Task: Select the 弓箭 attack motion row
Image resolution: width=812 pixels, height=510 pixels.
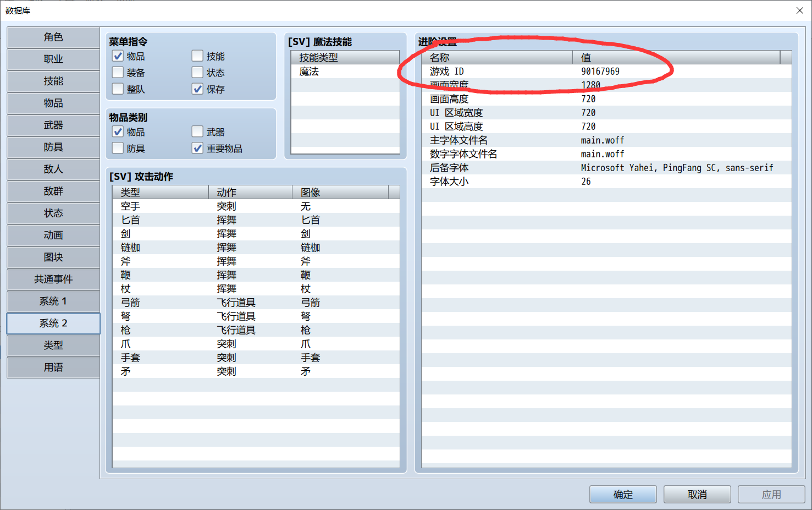Action: pyautogui.click(x=256, y=303)
